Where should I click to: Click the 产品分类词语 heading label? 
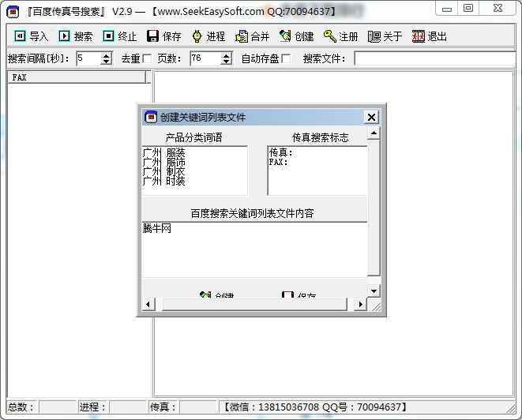tap(193, 137)
